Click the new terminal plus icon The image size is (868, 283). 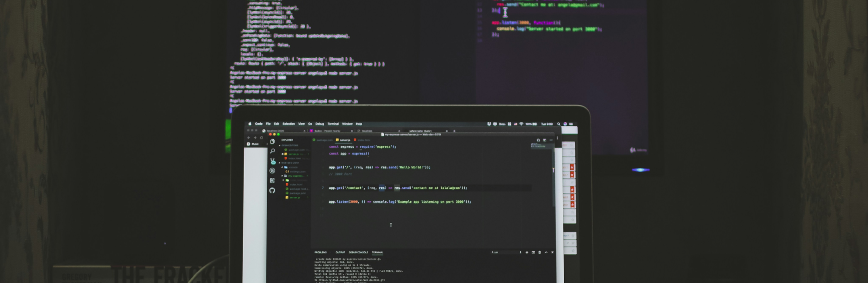click(527, 252)
